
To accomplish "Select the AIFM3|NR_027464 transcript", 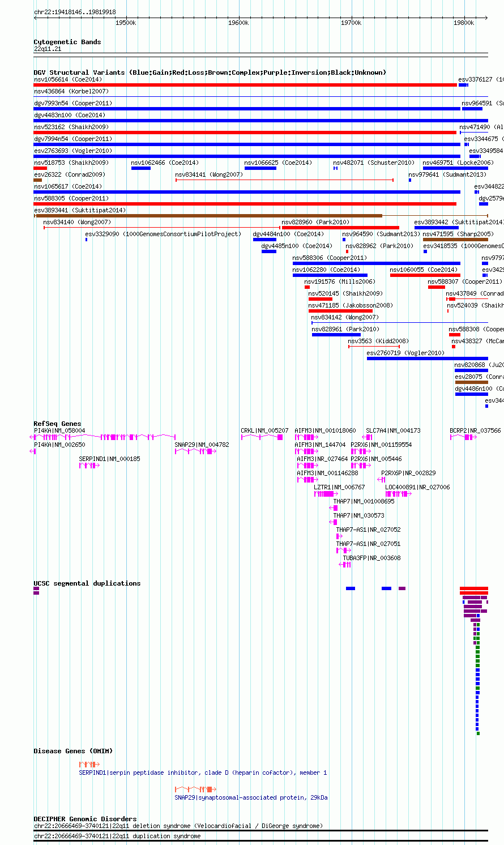I will [x=307, y=466].
